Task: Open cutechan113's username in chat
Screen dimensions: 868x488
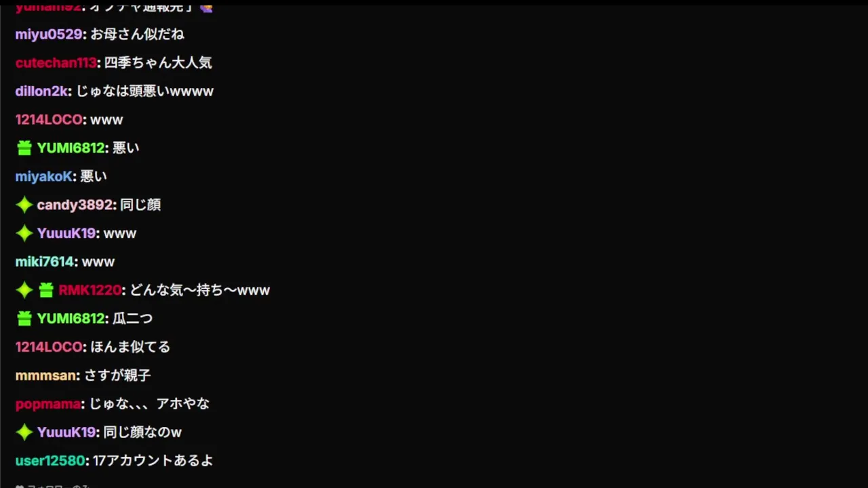Action: 56,62
